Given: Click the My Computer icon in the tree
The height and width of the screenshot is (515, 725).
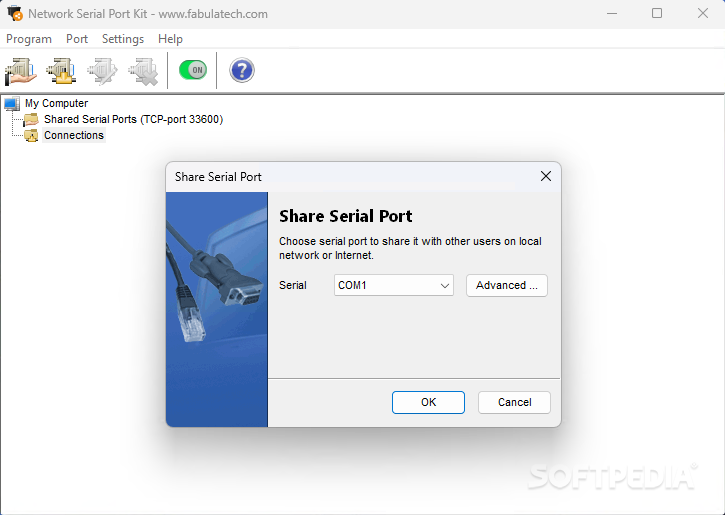Looking at the screenshot, I should [x=12, y=104].
